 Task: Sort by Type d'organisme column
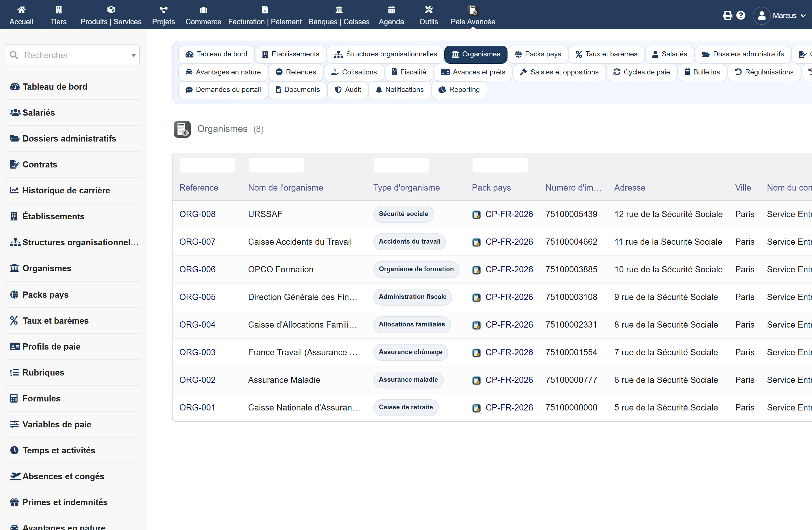pos(406,187)
